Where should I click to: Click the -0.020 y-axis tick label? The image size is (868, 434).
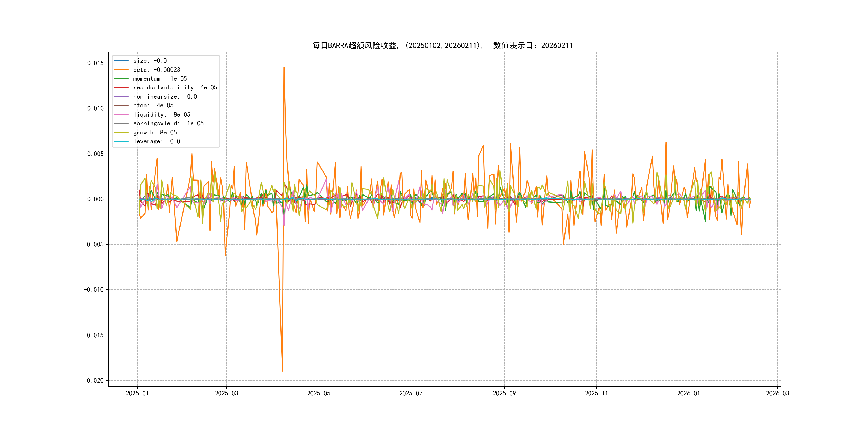pos(94,380)
